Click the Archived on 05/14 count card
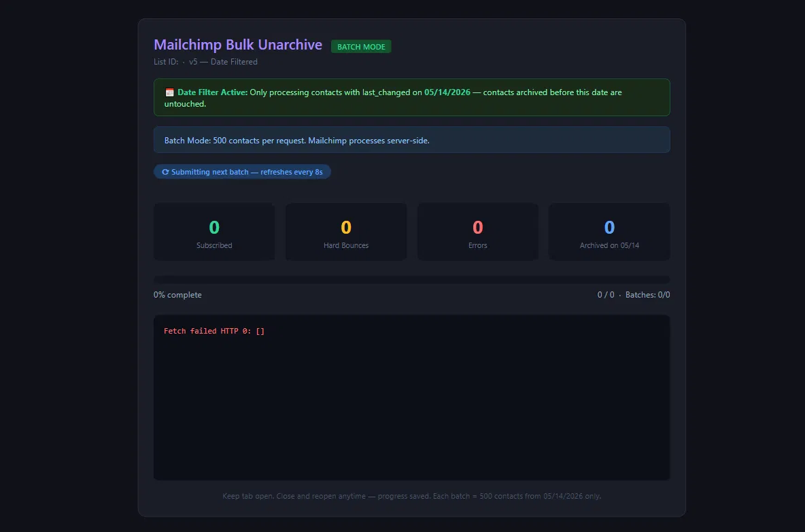This screenshot has width=805, height=532. click(609, 232)
